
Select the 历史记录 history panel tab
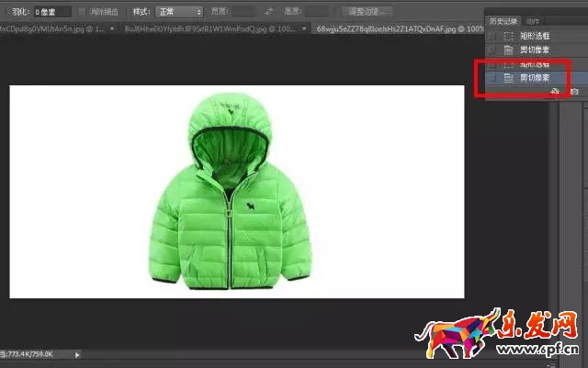point(504,20)
